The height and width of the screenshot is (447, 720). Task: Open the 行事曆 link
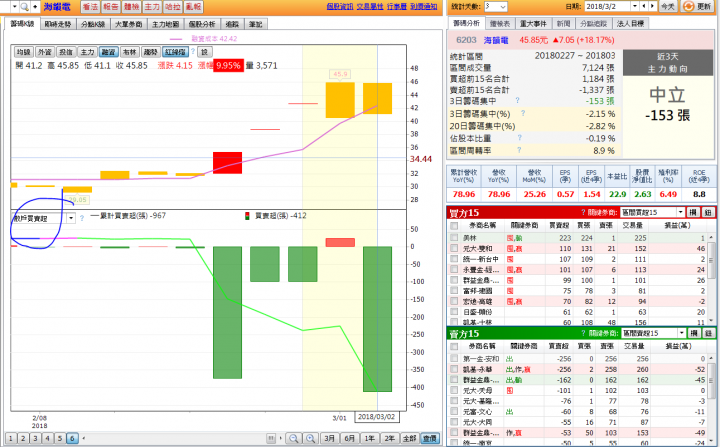pos(397,7)
